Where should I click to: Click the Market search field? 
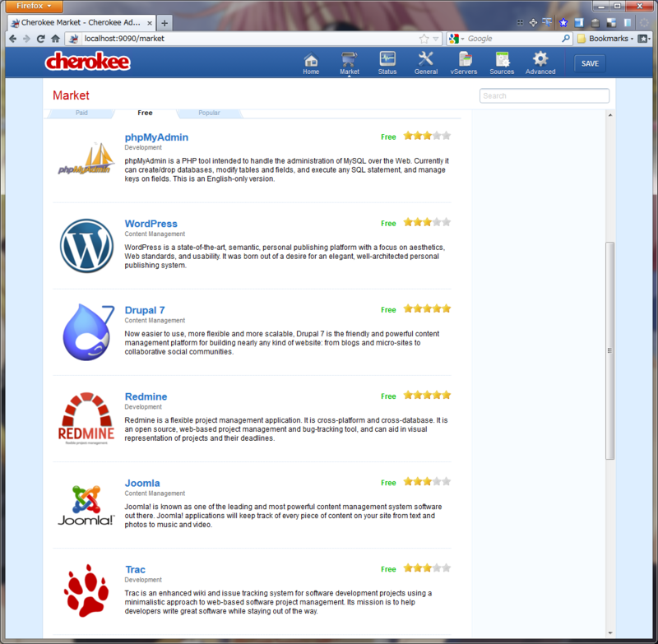point(544,95)
